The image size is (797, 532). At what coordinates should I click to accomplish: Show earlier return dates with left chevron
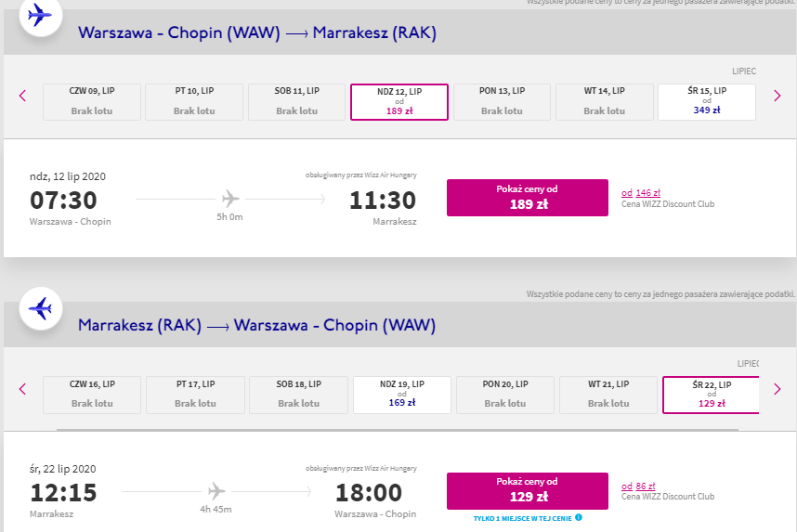[22, 389]
